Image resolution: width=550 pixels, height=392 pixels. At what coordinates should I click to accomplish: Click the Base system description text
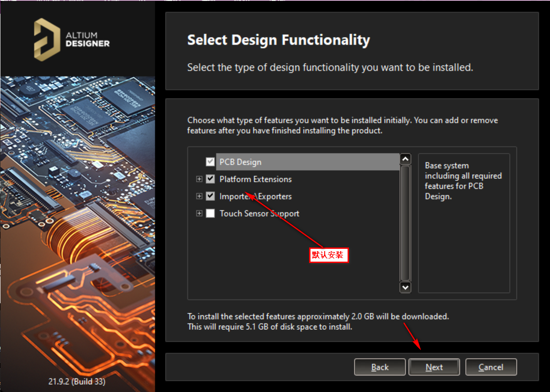463,181
